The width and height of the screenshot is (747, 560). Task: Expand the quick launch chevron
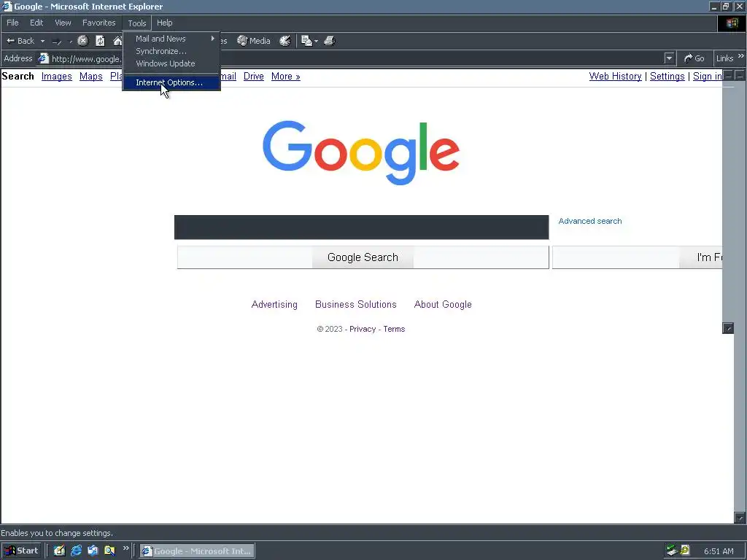(125, 548)
